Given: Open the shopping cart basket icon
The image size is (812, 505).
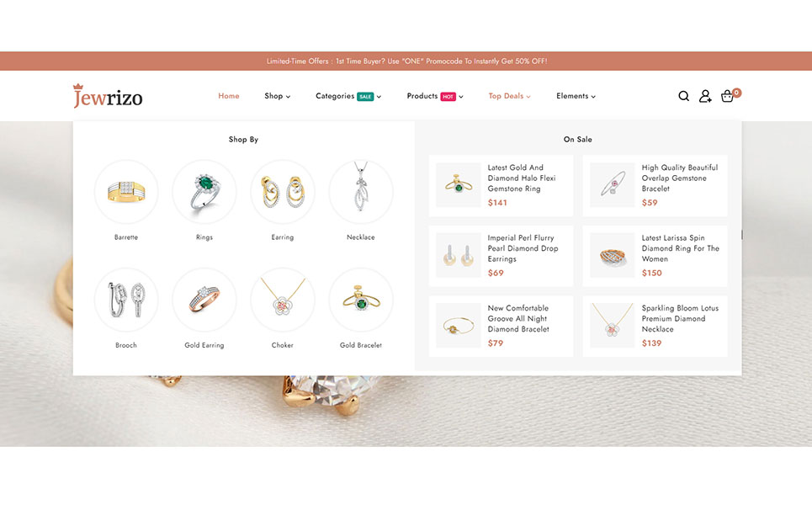Looking at the screenshot, I should click(x=728, y=96).
